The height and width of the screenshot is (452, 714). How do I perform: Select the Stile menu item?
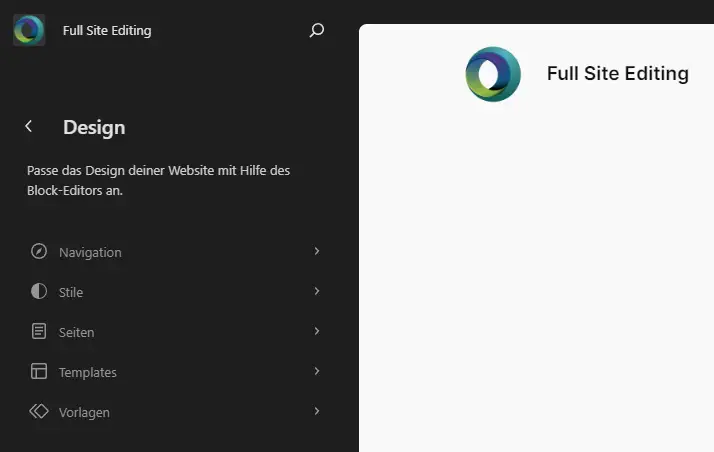click(x=71, y=292)
